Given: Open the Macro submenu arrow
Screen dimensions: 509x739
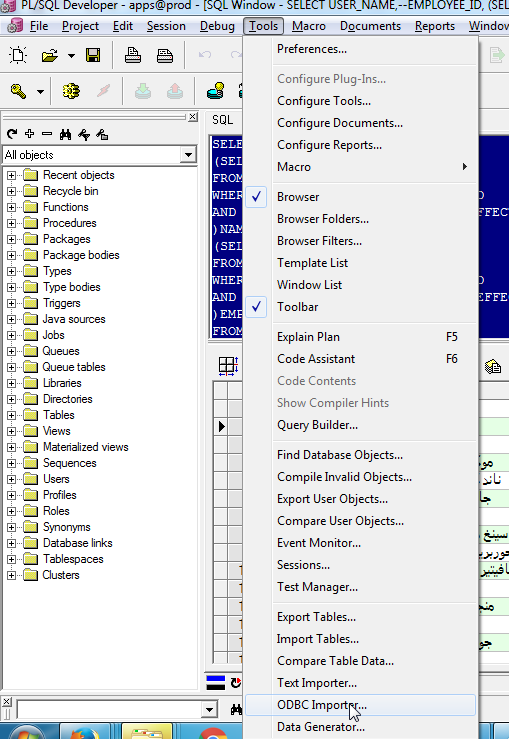Looking at the screenshot, I should (465, 167).
